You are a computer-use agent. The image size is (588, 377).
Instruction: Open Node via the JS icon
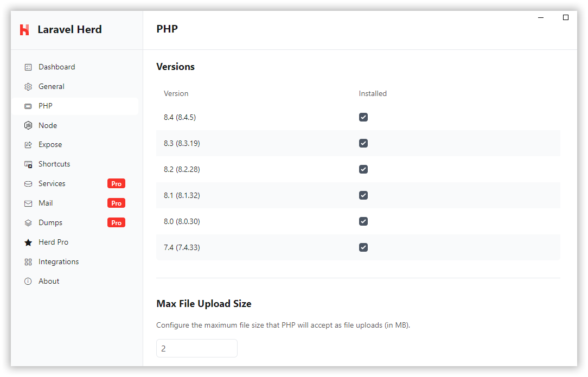(28, 125)
